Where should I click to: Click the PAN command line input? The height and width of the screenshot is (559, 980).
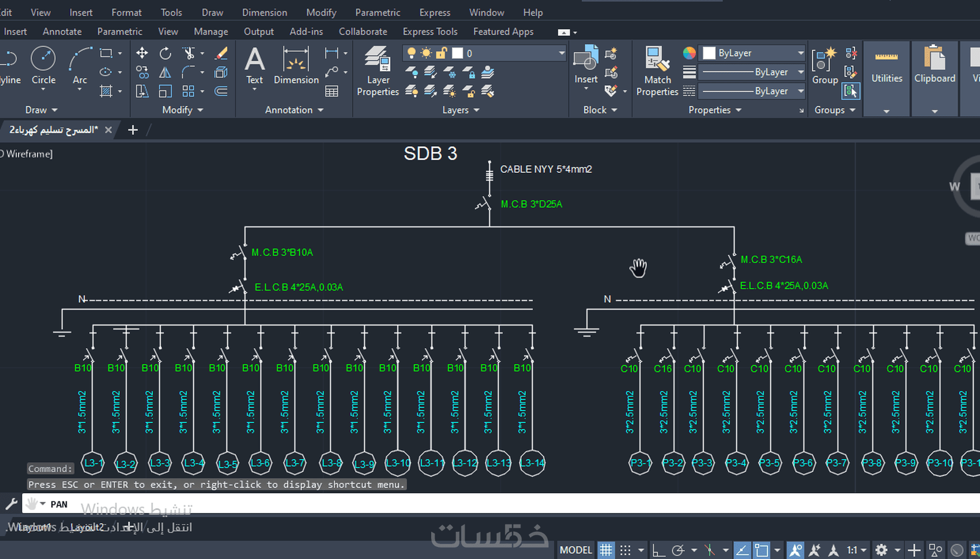pos(500,504)
